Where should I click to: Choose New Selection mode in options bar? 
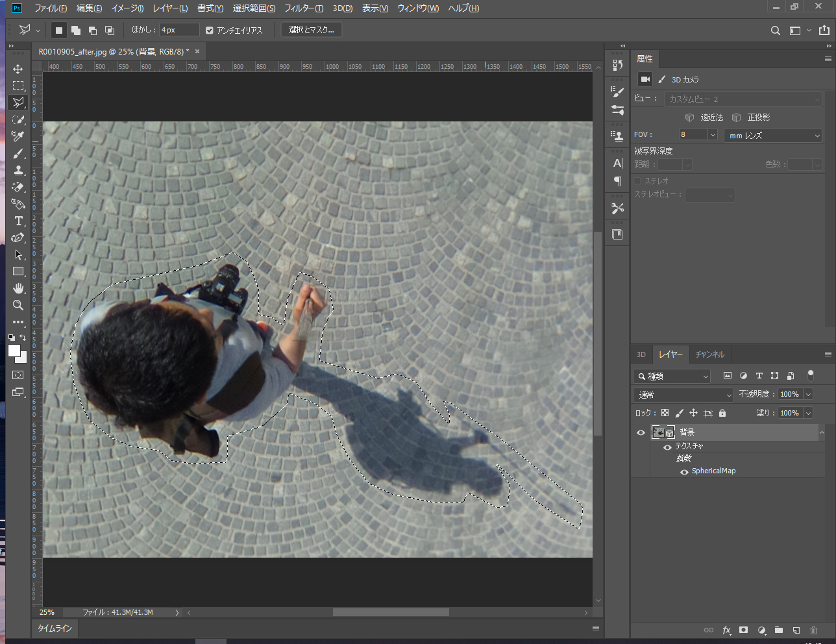59,31
